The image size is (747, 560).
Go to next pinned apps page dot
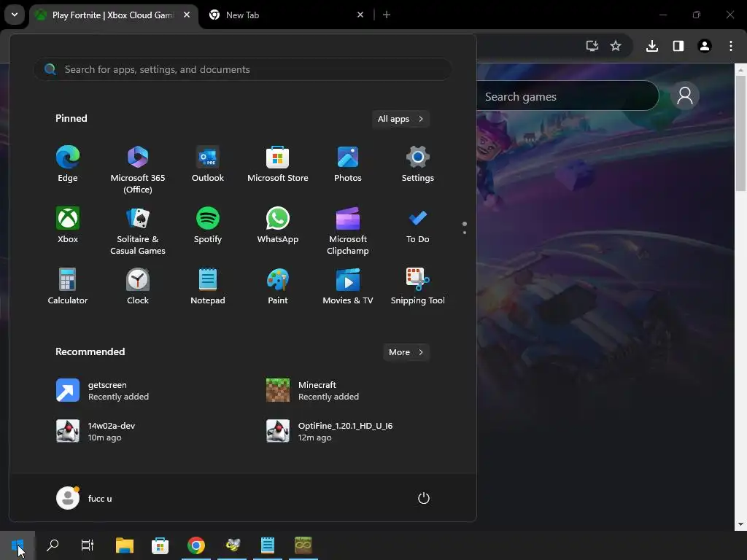(465, 233)
